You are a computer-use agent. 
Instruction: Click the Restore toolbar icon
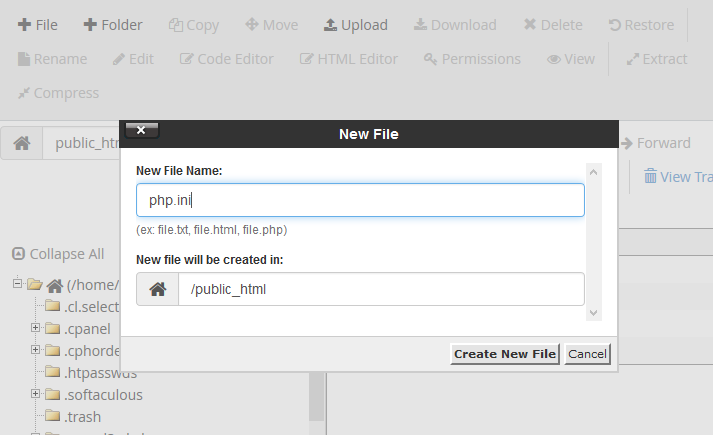tap(641, 25)
